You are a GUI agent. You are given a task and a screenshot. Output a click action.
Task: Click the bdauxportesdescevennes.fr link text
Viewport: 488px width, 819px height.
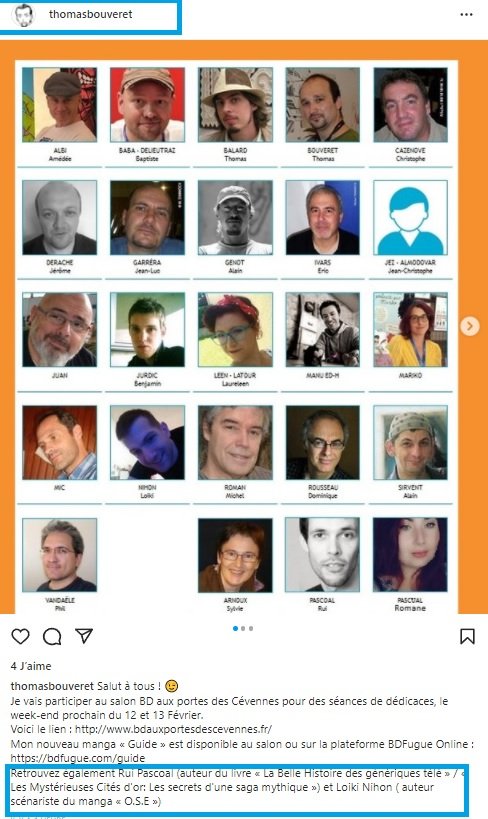[173, 729]
